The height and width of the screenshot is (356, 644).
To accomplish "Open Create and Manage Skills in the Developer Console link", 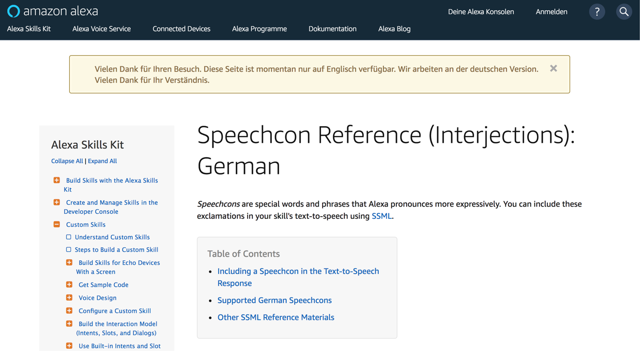I will 112,208.
